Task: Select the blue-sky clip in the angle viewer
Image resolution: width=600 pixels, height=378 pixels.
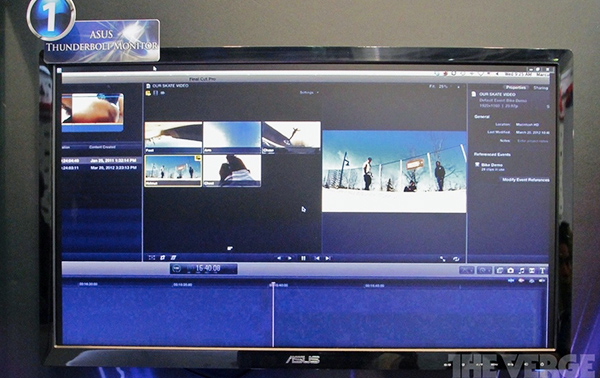Action: coord(232,137)
